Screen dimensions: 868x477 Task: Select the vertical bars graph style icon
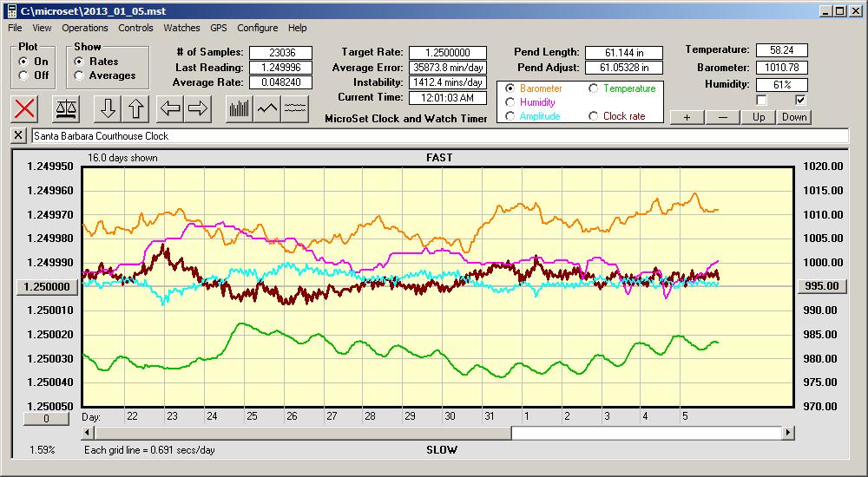tap(240, 108)
